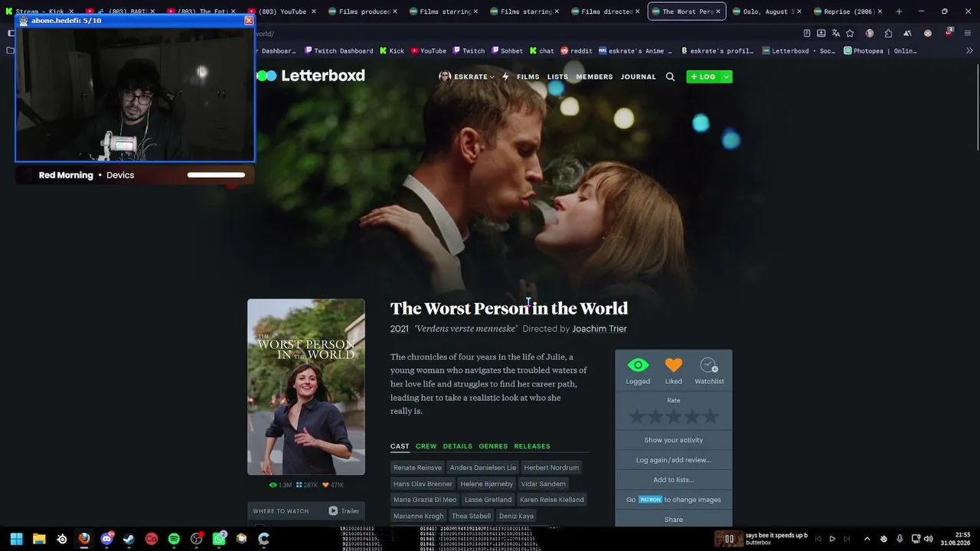Bookmark this page with the star icon
980x551 pixels.
click(x=850, y=34)
